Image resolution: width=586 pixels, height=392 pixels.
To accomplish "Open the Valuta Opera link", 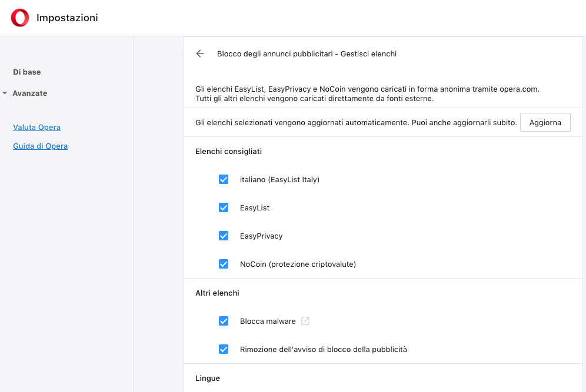I will 36,128.
